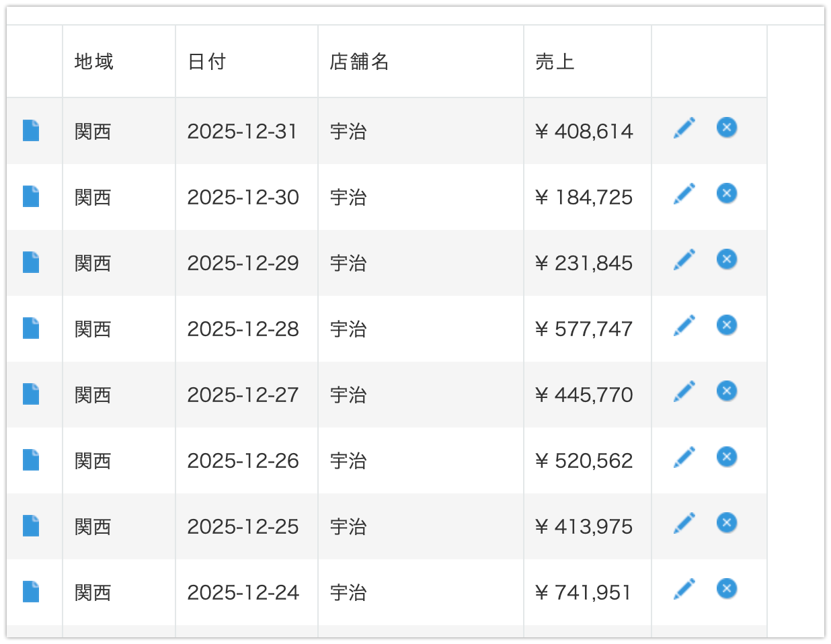The image size is (831, 644).
Task: Open record details for 2025-12-30 row
Action: (31, 196)
